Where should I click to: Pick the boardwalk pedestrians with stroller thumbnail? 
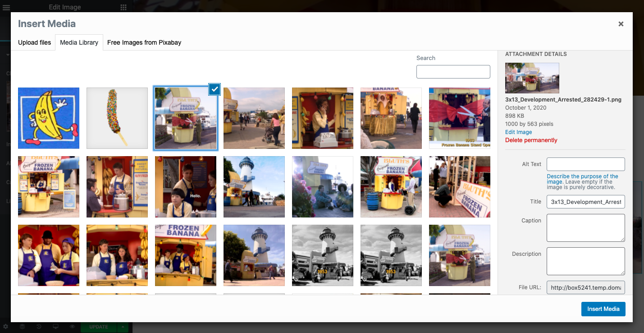click(254, 118)
